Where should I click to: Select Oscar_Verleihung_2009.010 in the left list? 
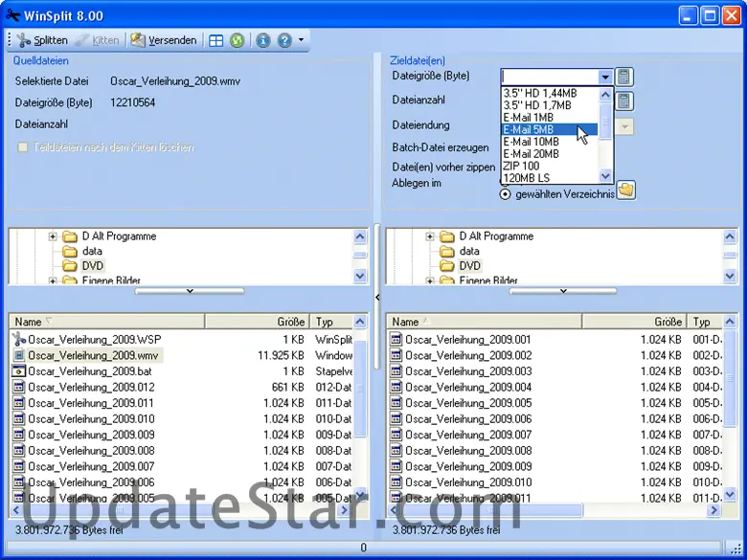(91, 419)
